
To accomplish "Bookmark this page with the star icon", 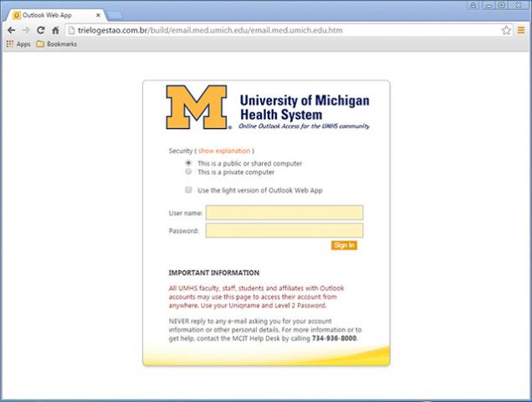I will click(x=506, y=30).
